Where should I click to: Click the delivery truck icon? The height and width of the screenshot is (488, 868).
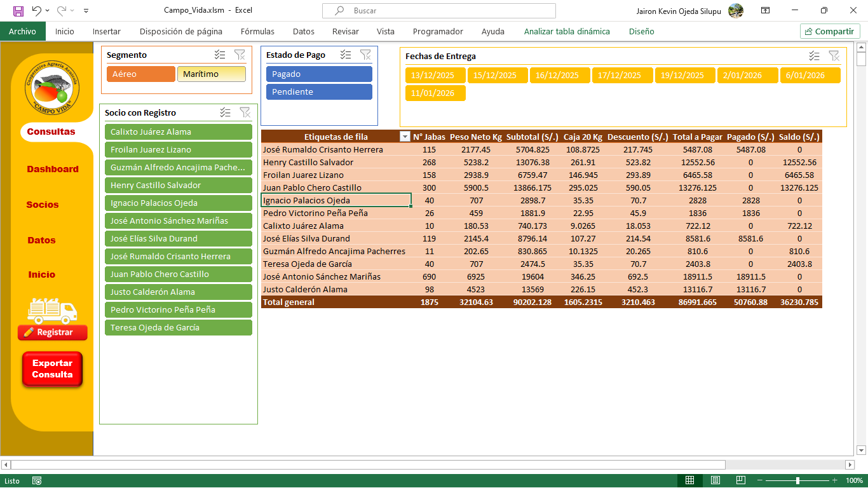coord(52,309)
